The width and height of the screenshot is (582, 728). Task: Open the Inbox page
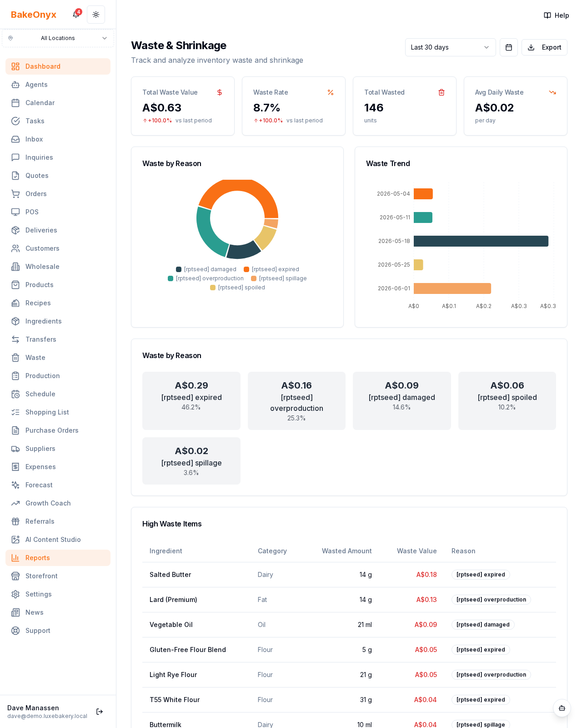[58, 139]
